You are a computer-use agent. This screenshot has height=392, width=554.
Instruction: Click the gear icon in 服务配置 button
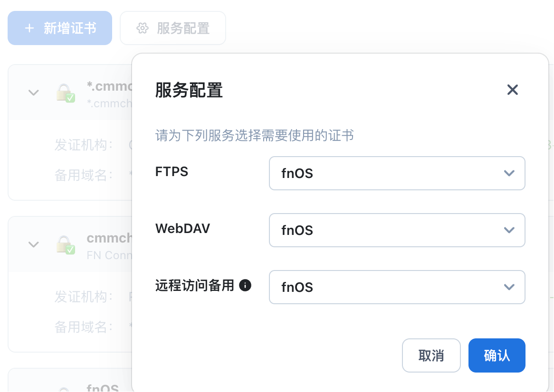(142, 28)
